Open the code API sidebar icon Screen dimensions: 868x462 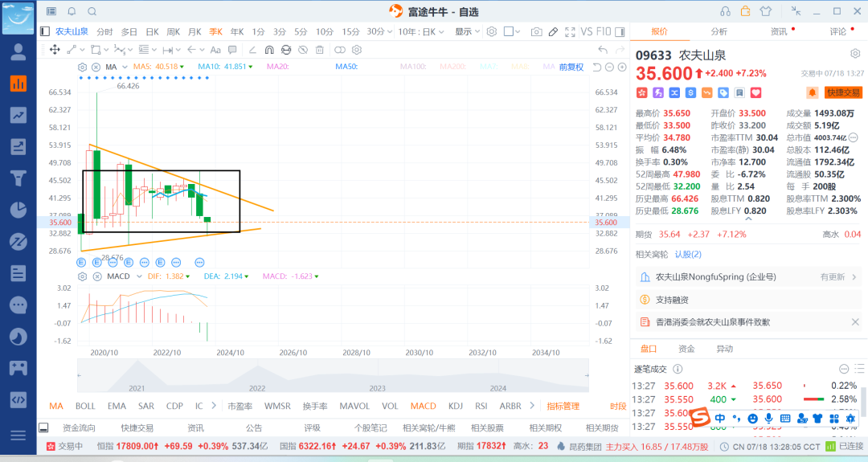click(18, 399)
